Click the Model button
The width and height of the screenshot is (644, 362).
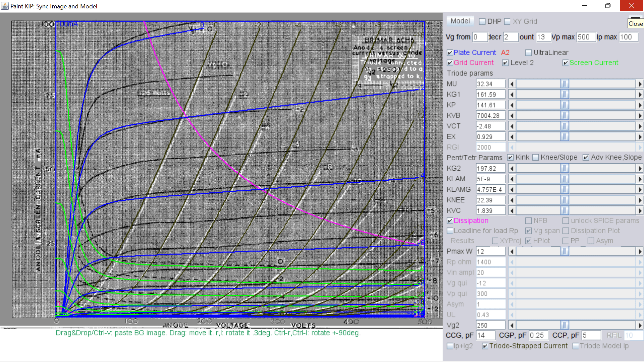(x=460, y=21)
